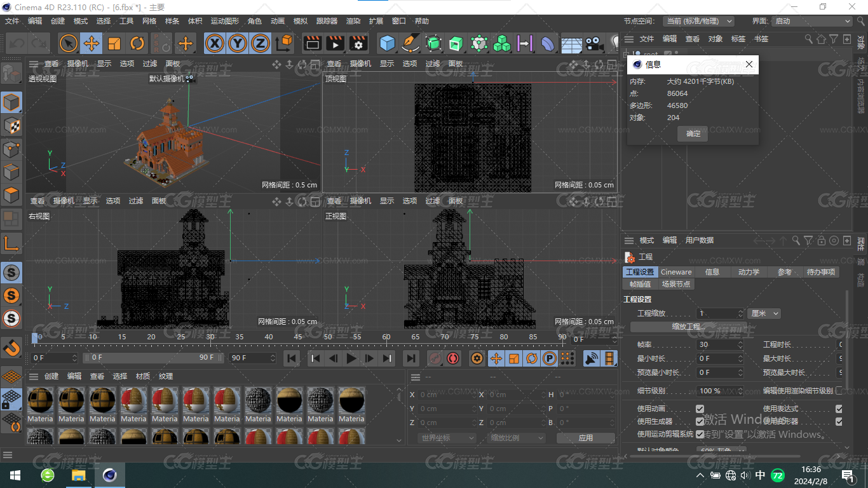Click frame 45 on the timeline ruler
Viewport: 868px width, 488px height.
click(298, 337)
